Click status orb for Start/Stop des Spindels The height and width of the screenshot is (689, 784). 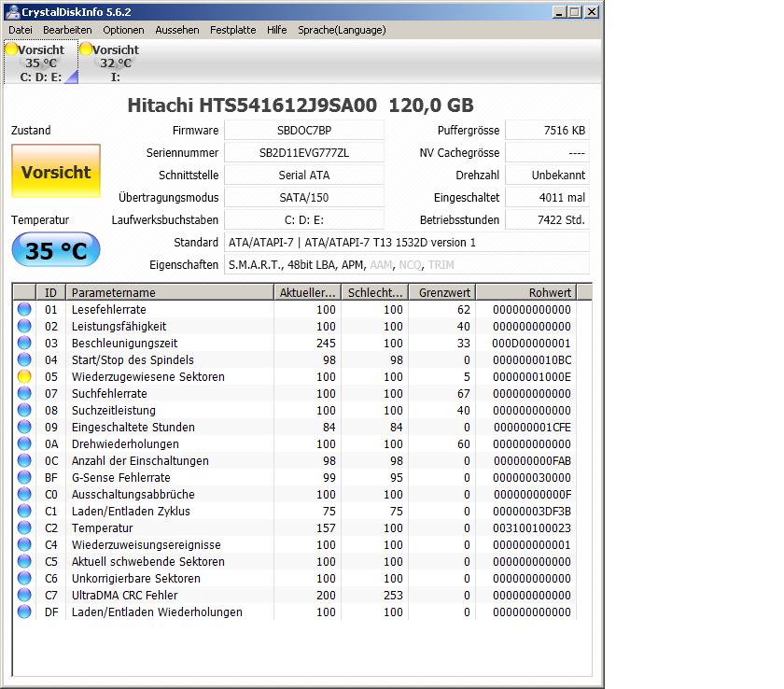(x=24, y=359)
